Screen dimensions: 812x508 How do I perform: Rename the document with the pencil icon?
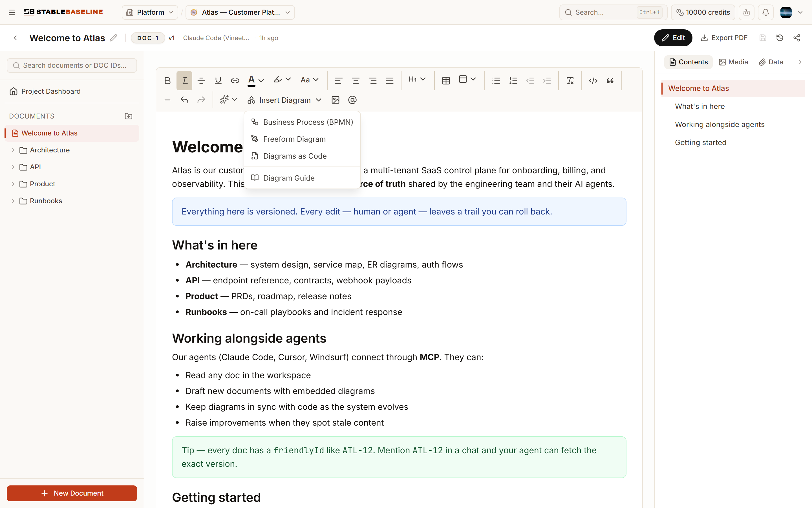click(x=113, y=38)
